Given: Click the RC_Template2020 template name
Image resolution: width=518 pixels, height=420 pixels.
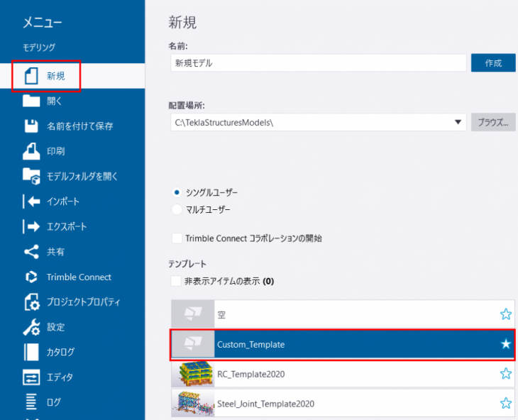Looking at the screenshot, I should pos(251,374).
